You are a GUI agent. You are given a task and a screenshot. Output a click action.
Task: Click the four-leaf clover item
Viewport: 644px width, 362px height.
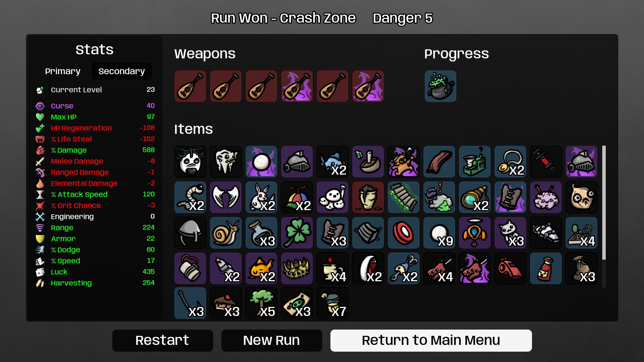pos(297,233)
